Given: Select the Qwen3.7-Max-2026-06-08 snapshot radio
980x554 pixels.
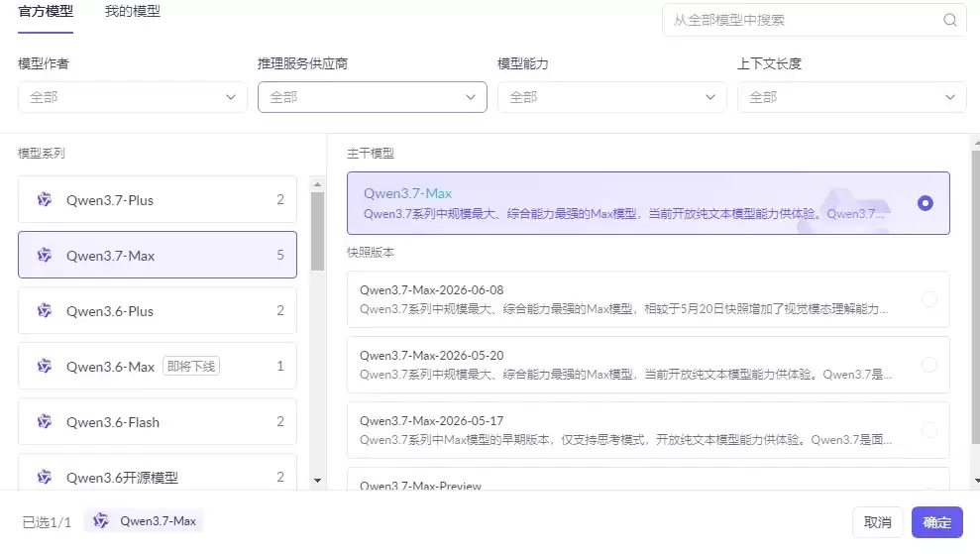Looking at the screenshot, I should pos(929,299).
